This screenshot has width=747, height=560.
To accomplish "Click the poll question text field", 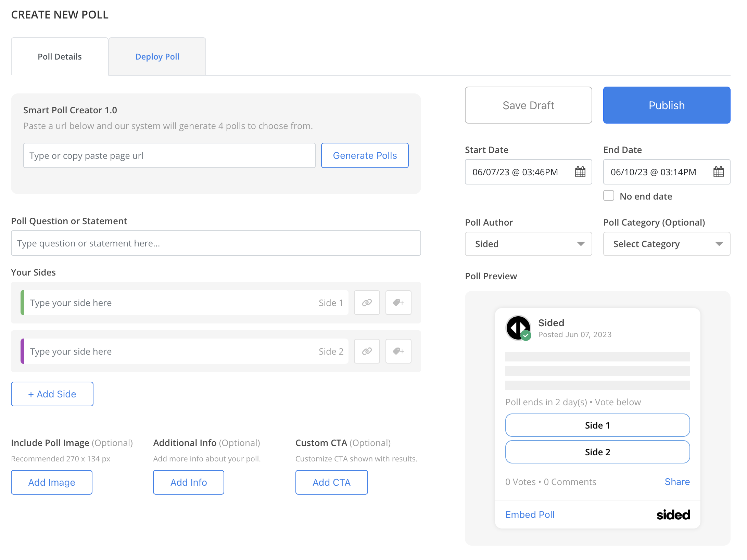I will 216,243.
